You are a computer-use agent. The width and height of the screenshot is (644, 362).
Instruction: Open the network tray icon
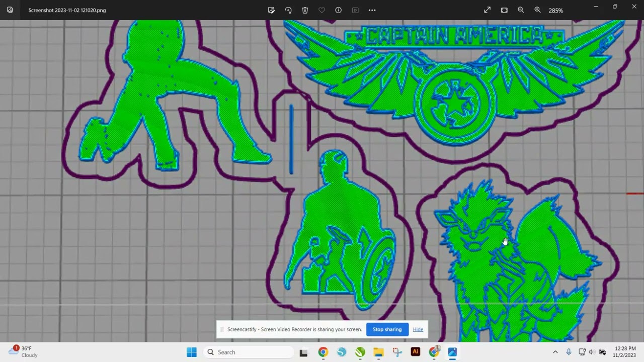(x=582, y=352)
